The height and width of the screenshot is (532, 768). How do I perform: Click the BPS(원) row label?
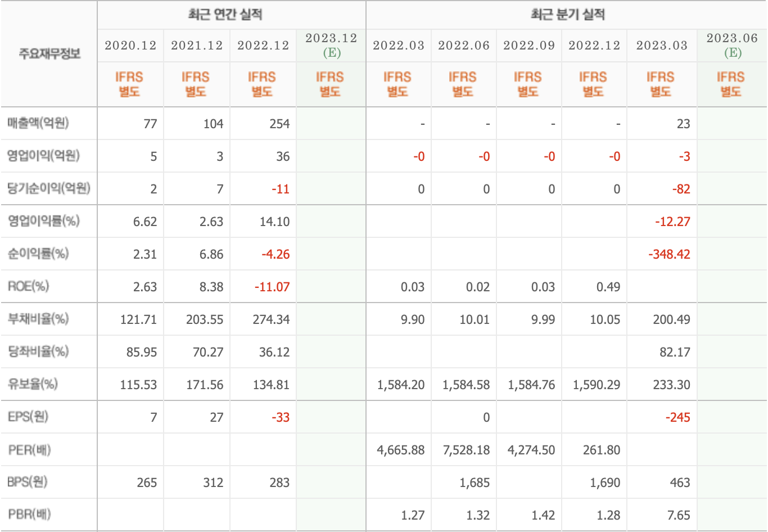[x=28, y=482]
